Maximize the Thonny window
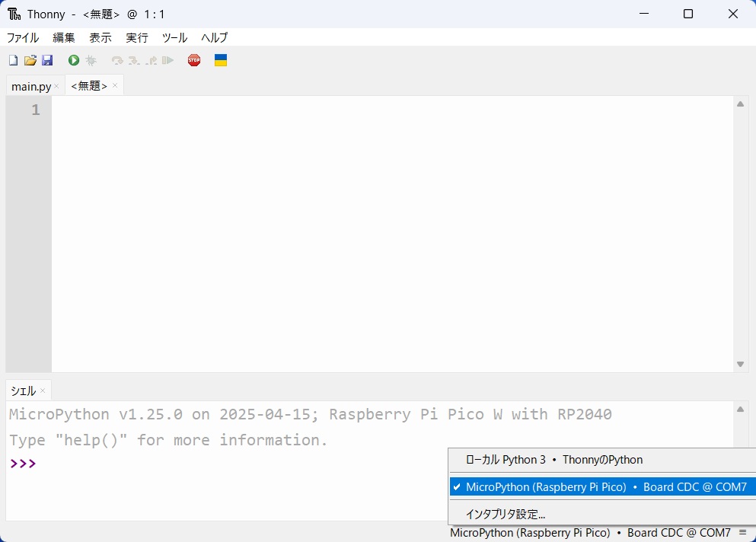Image resolution: width=756 pixels, height=542 pixels. point(688,14)
